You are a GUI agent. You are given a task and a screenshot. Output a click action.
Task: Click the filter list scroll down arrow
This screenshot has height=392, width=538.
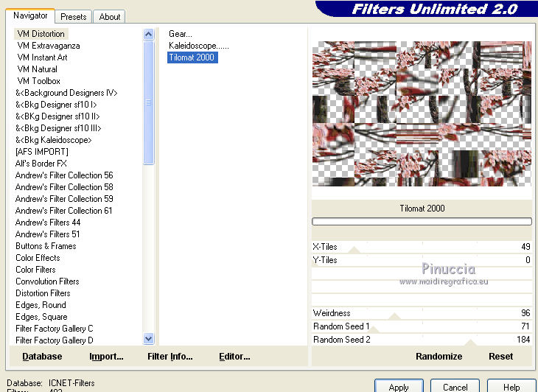click(148, 339)
